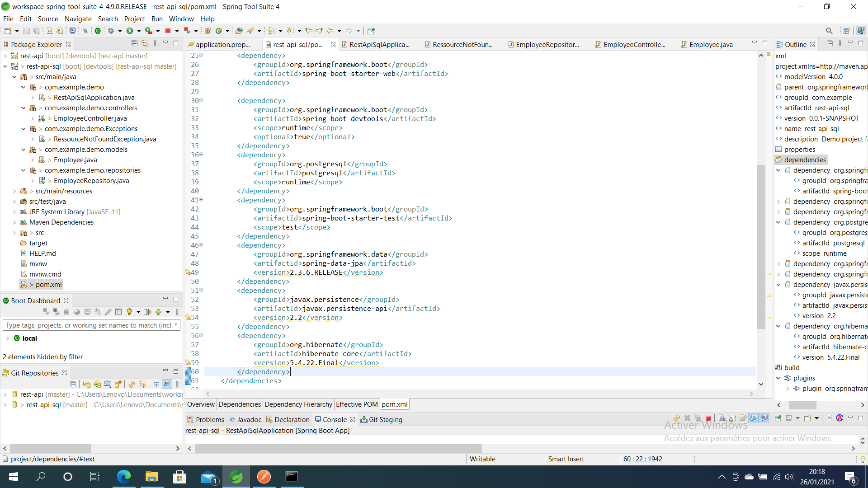Collapse All in Package Explorer toolbar
The height and width of the screenshot is (488, 868).
coord(134,43)
